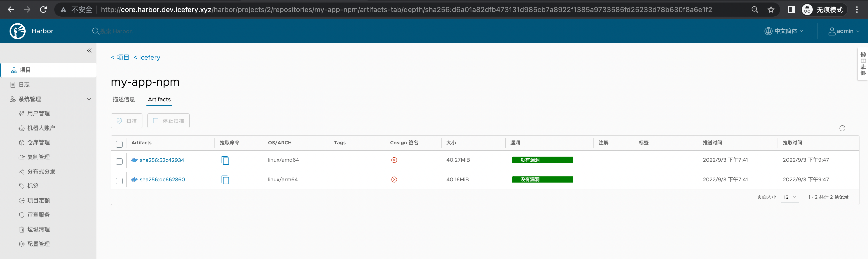
Task: Collapse the sidebar with the double-chevron
Action: click(89, 50)
